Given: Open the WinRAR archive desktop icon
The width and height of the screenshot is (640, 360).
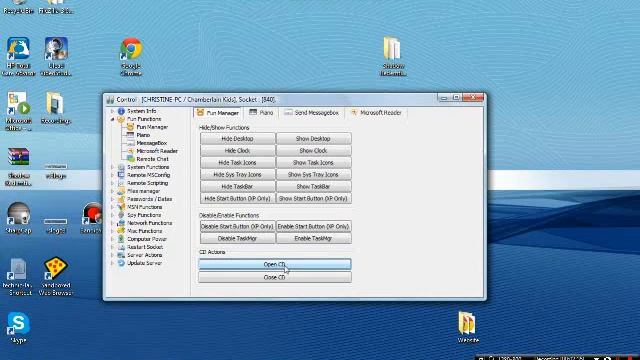Looking at the screenshot, I should pos(18,167).
